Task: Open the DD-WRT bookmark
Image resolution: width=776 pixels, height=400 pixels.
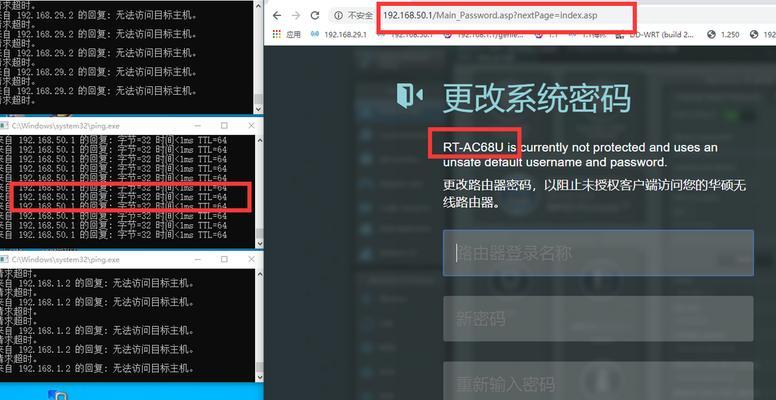Action: pyautogui.click(x=656, y=35)
